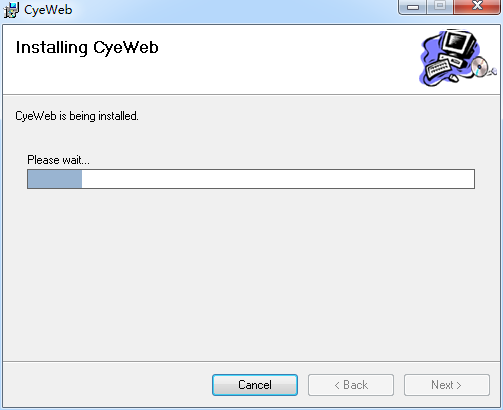Screen dimensions: 503x410
Task: Click the 'CyeWeb is being installed.' message
Action: [x=77, y=116]
